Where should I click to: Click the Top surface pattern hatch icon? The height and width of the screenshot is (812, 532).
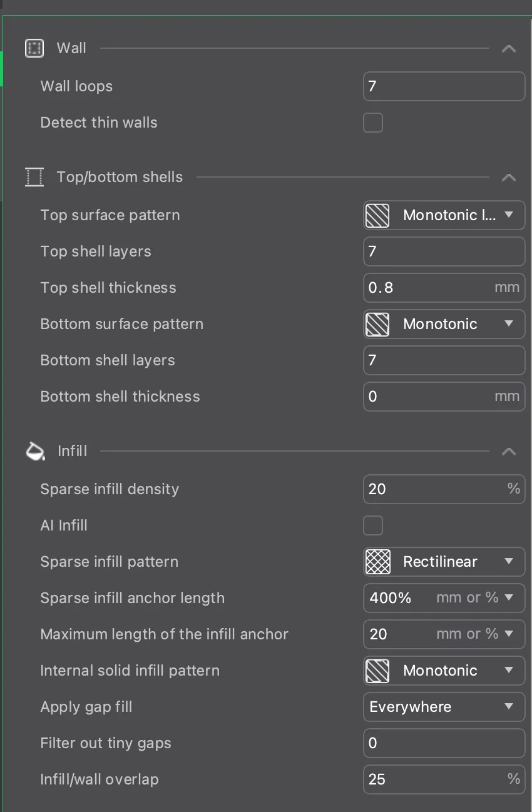[x=377, y=215]
